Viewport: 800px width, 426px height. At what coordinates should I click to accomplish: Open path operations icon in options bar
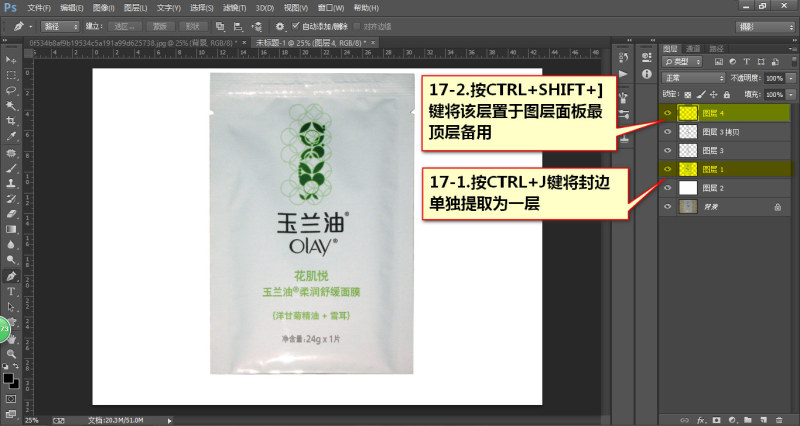[x=220, y=27]
